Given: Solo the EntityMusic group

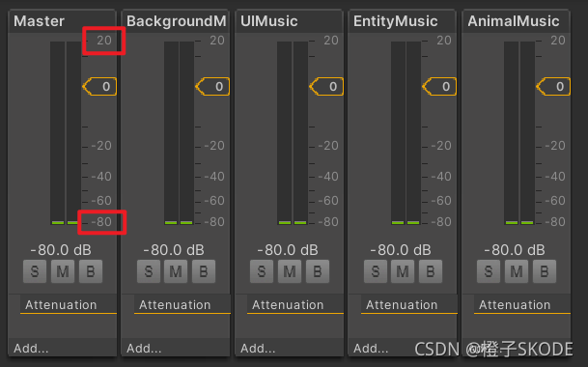Looking at the screenshot, I should point(376,271).
